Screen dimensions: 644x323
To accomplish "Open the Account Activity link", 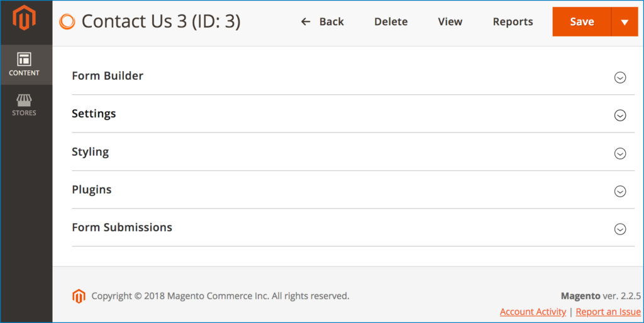I will click(x=533, y=312).
